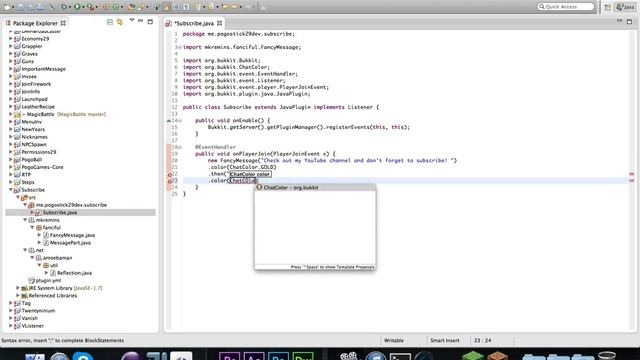Collapse the Subscribe project
The width and height of the screenshot is (640, 360).
(11, 190)
